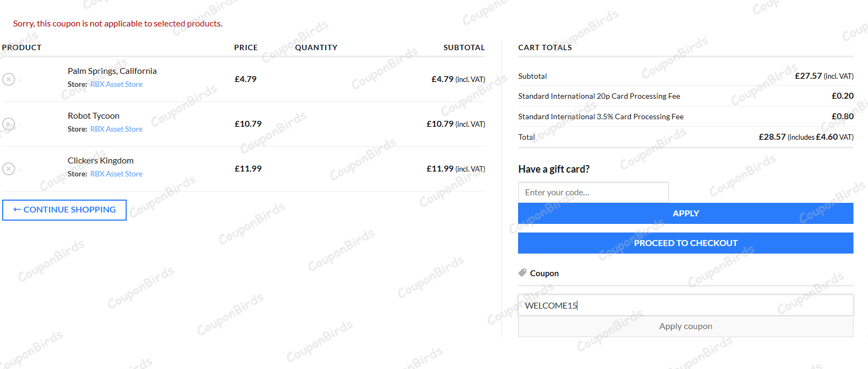Go back via Continue Shopping button
868x369 pixels.
click(x=64, y=210)
